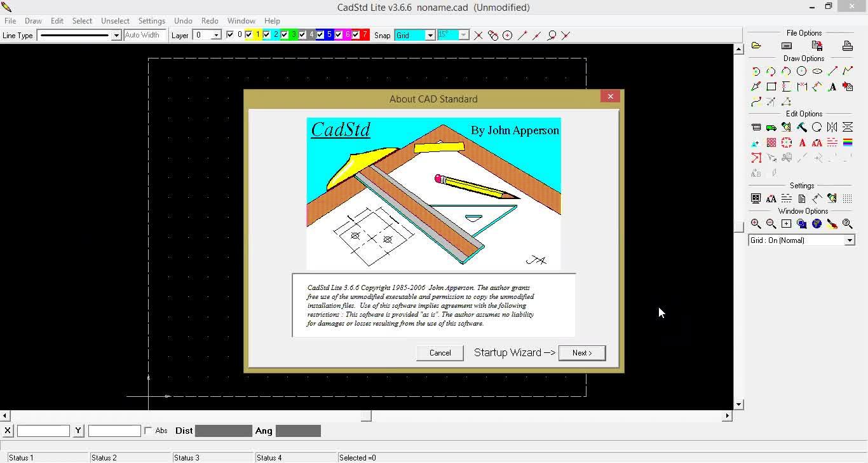Screen dimensions: 868x463
Task: Click the red grid Array icon
Action: click(771, 142)
